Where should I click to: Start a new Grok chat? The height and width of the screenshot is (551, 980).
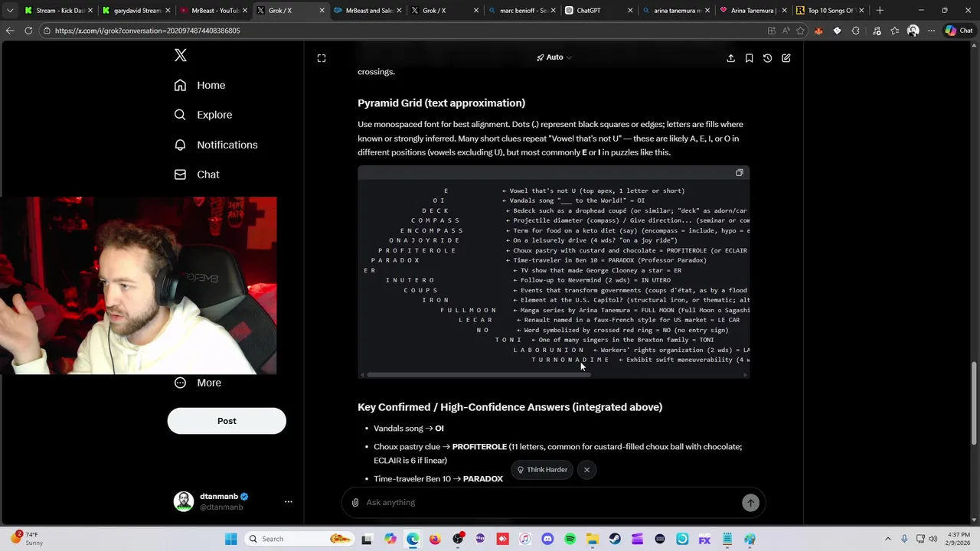click(786, 58)
